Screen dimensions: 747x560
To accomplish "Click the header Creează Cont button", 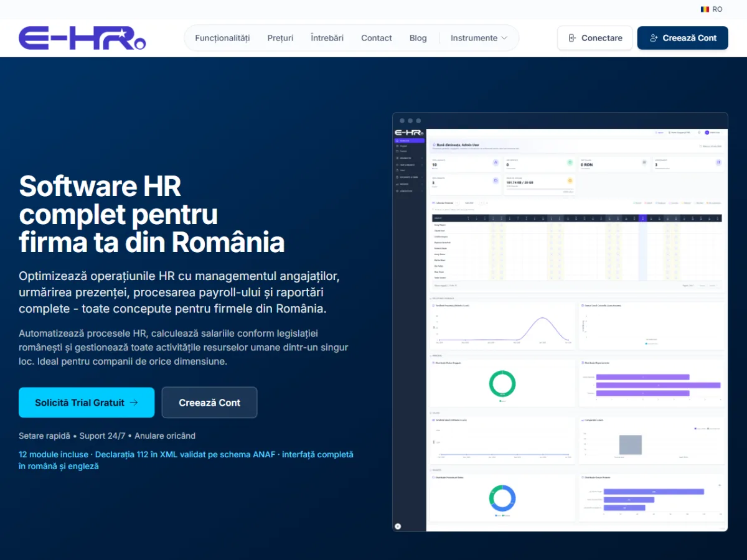I will tap(683, 38).
